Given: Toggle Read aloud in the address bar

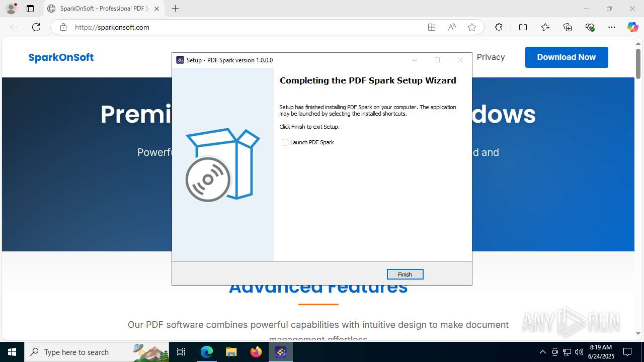Looking at the screenshot, I should tap(452, 27).
